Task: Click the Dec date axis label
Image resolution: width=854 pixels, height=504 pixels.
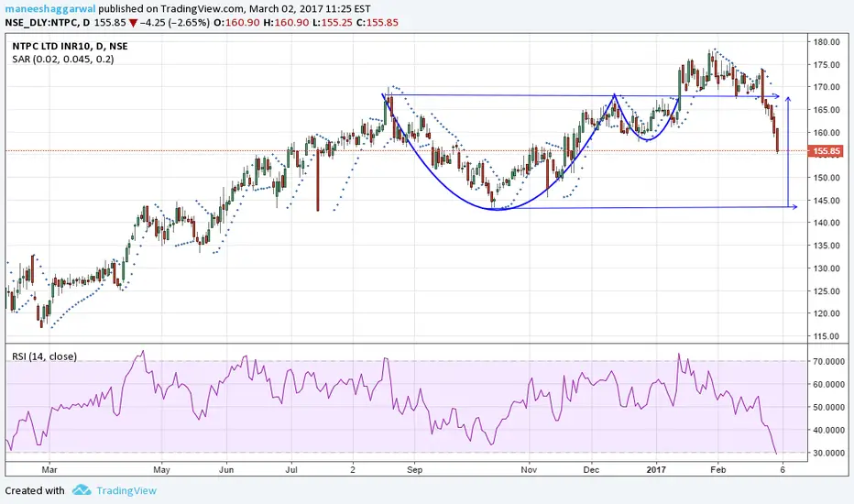Action: pyautogui.click(x=591, y=469)
